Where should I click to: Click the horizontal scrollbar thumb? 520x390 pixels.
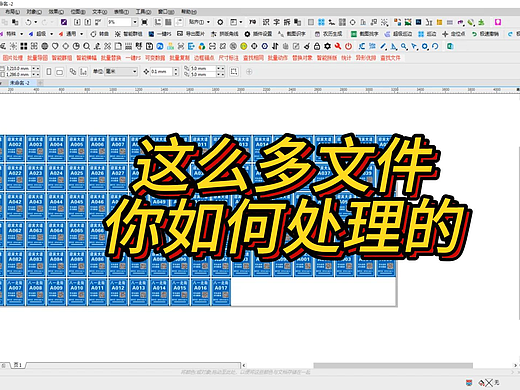[393, 366]
